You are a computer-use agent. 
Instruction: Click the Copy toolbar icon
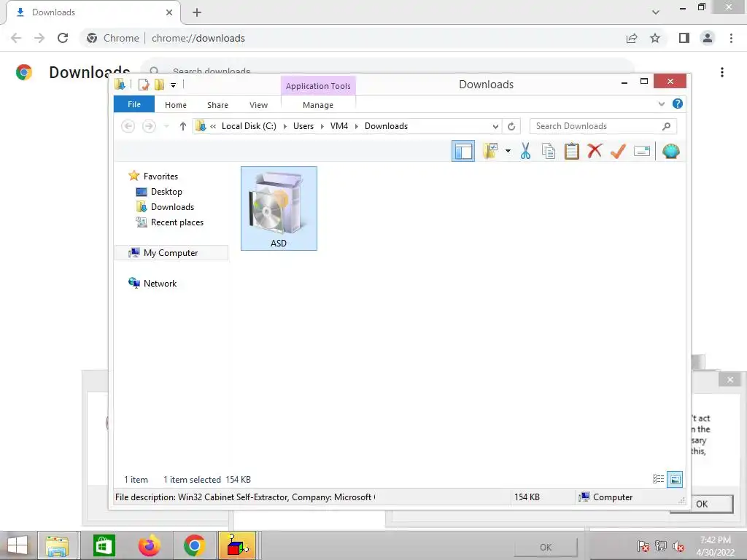(x=549, y=151)
